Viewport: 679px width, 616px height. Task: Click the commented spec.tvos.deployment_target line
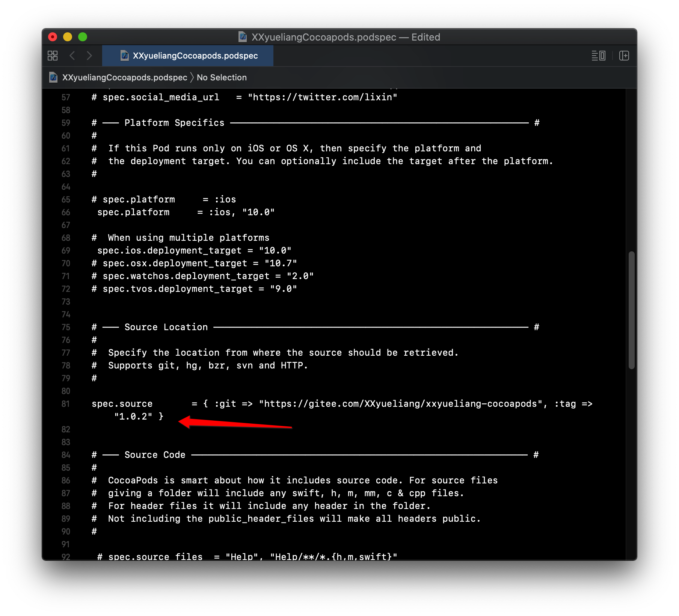[194, 289]
